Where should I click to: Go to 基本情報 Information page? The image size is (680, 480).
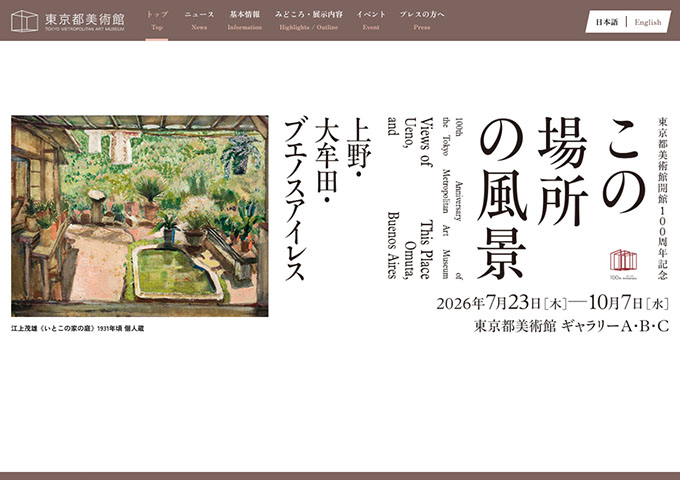click(245, 20)
